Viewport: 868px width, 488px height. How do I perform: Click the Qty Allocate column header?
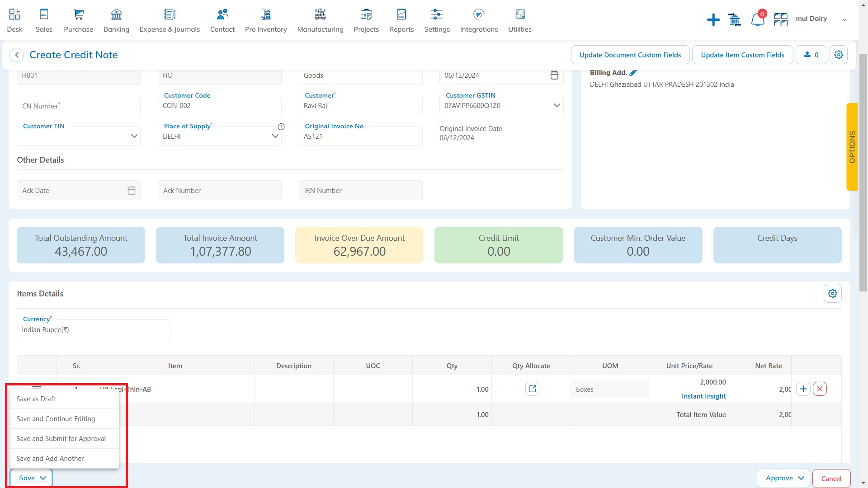click(531, 366)
